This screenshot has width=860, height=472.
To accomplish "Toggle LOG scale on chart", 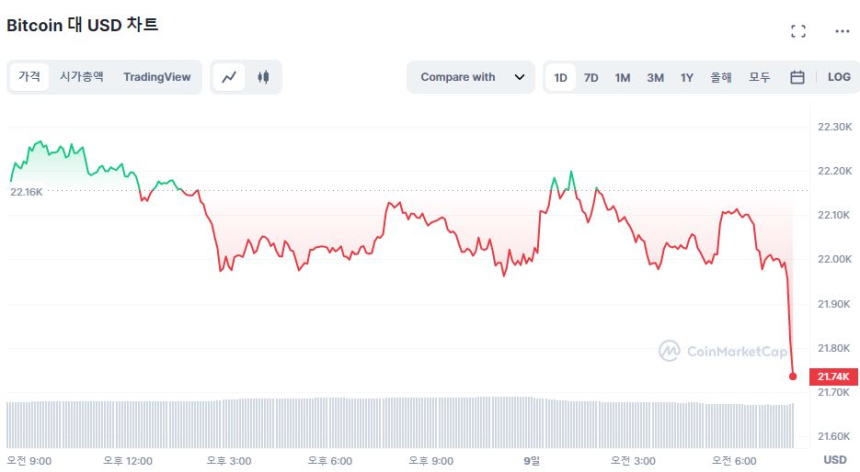I will tap(839, 77).
